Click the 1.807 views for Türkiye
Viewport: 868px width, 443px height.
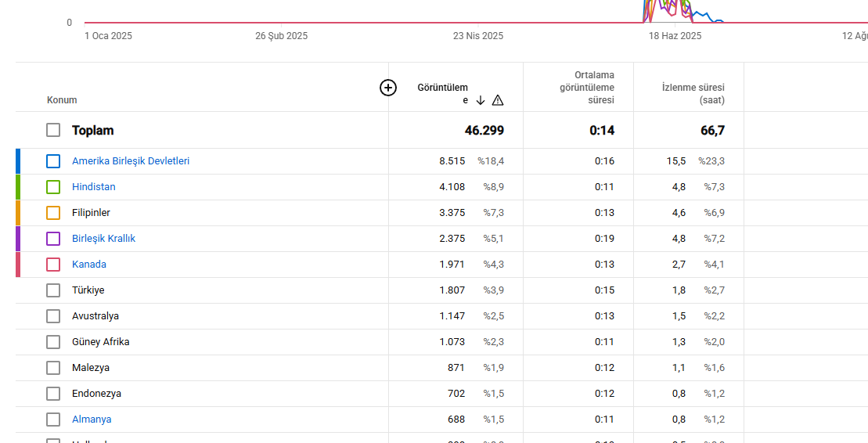coord(452,290)
